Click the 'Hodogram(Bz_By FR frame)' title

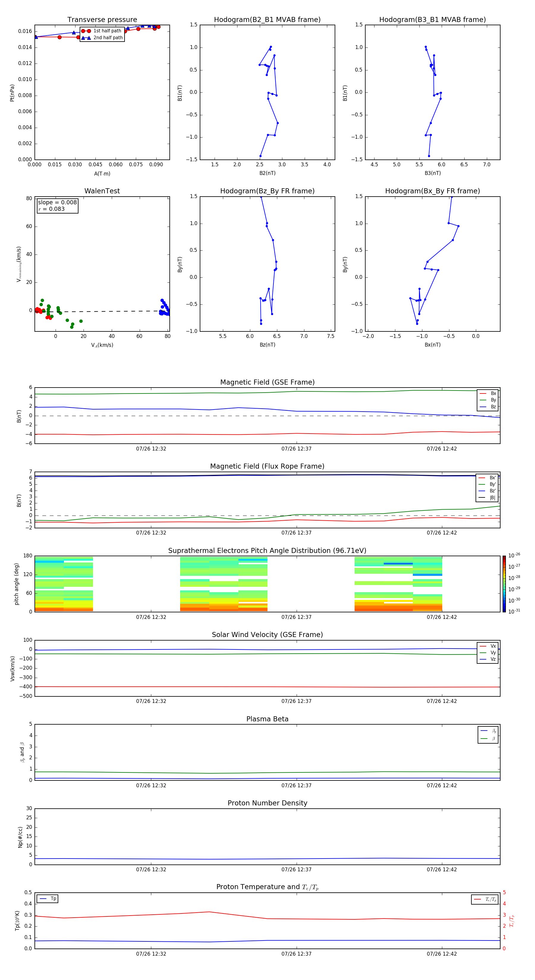tap(267, 191)
